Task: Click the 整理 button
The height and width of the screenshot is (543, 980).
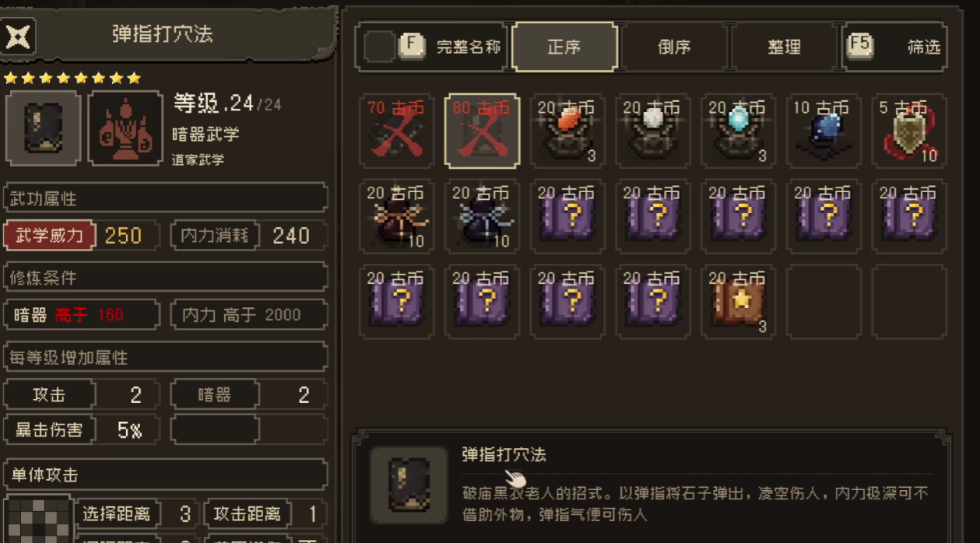Action: [x=784, y=47]
